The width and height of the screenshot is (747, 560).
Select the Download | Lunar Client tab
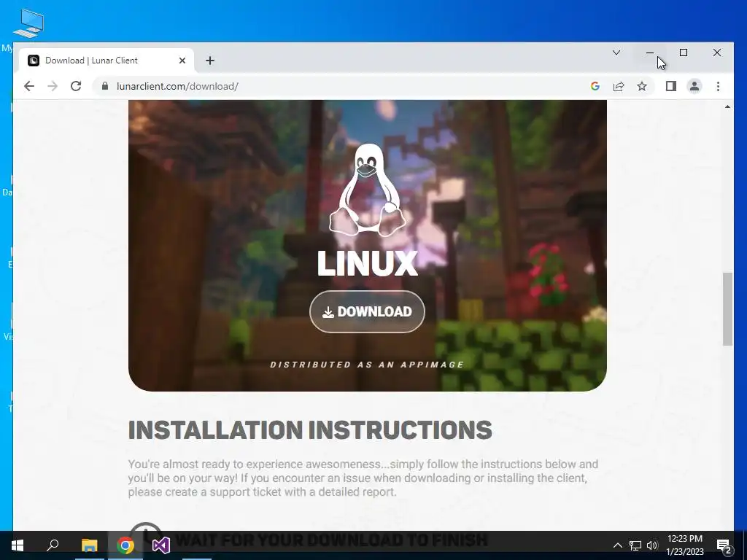(107, 61)
